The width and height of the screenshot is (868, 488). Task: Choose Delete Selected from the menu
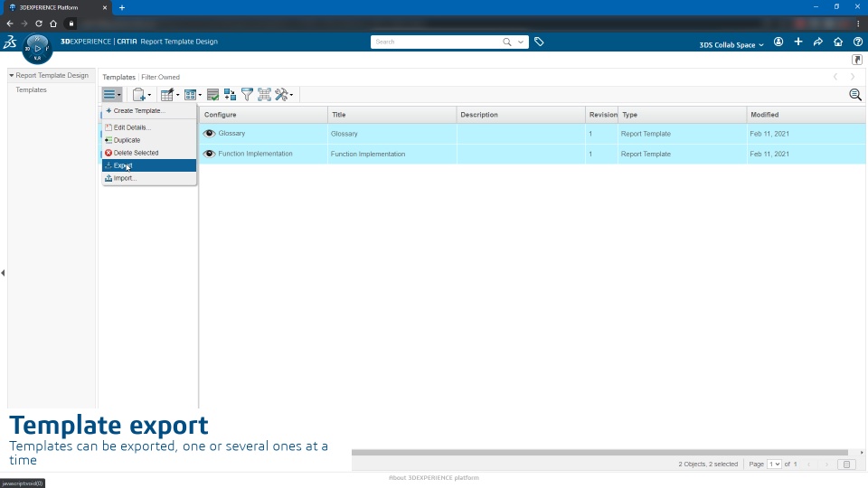[149, 153]
